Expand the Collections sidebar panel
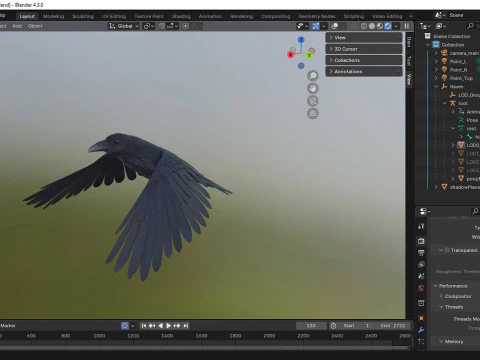 pyautogui.click(x=364, y=60)
